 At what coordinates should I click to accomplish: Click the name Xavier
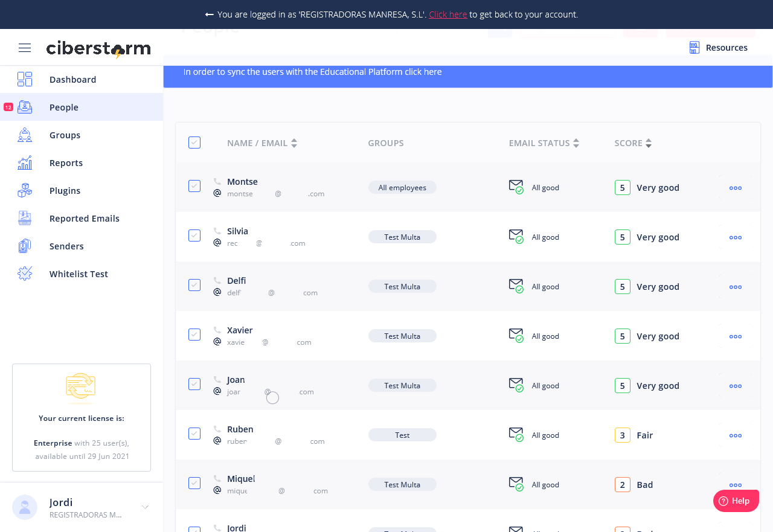[x=240, y=330]
